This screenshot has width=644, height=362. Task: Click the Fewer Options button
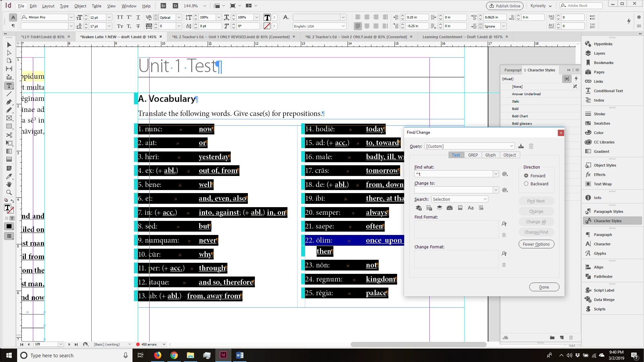click(536, 244)
